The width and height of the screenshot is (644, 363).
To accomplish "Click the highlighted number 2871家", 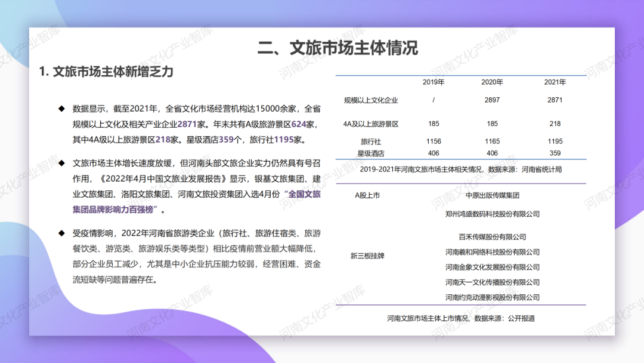I will click(187, 124).
